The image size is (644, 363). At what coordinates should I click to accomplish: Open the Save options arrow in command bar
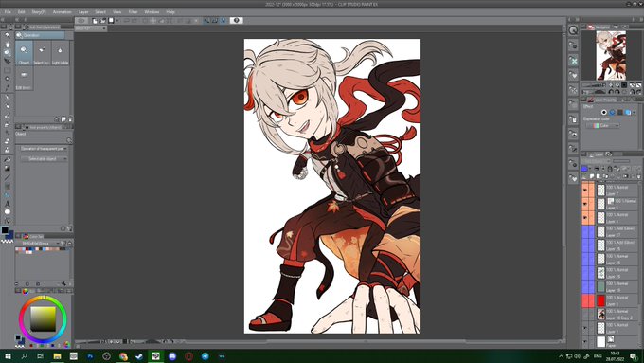click(117, 21)
